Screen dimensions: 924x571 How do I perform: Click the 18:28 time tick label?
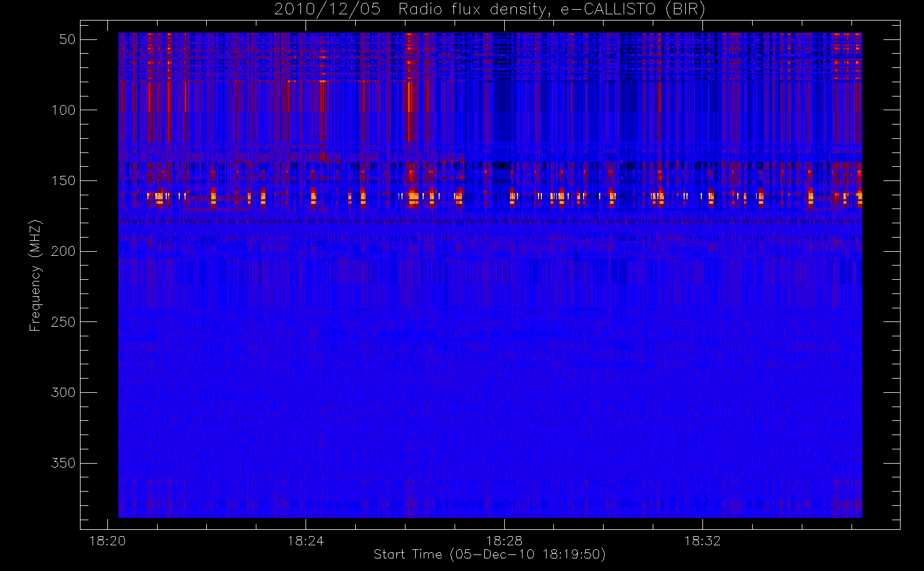click(504, 541)
